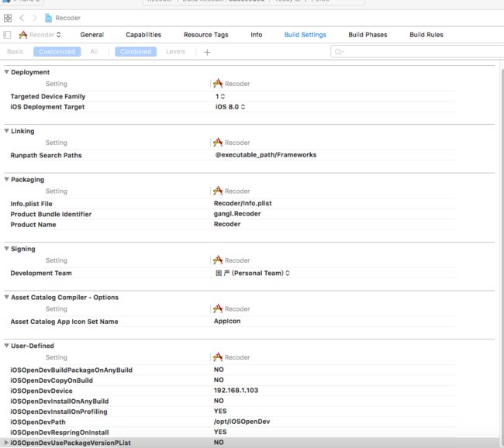
Task: Select Combined view mode
Action: [136, 51]
